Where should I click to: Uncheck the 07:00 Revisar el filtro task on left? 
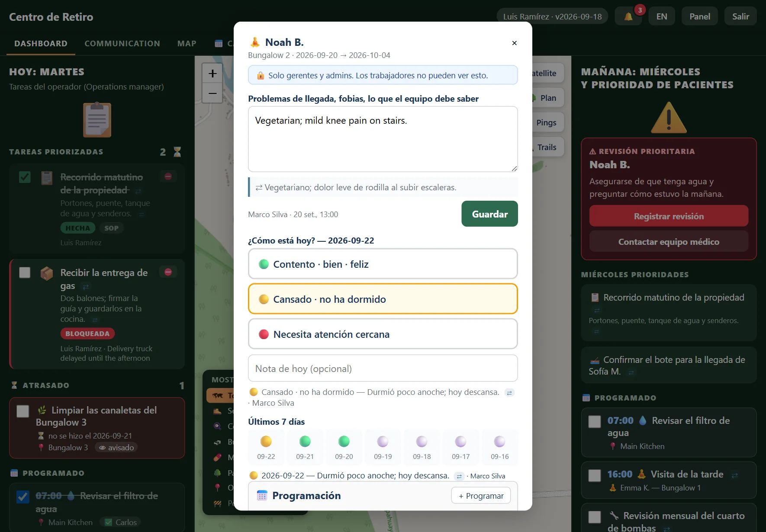pyautogui.click(x=23, y=497)
